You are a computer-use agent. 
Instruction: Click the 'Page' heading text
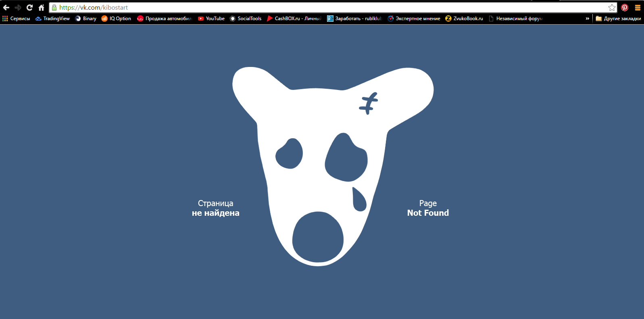[x=428, y=203]
